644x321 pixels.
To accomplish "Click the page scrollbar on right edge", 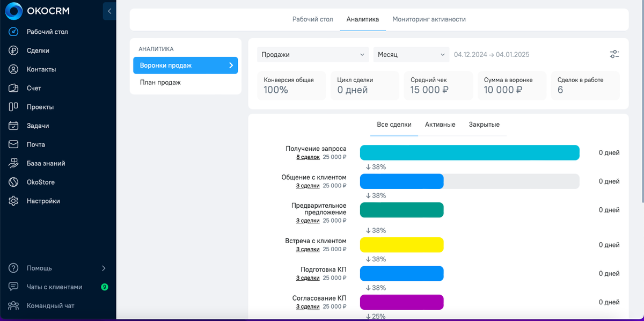I will [x=642, y=102].
